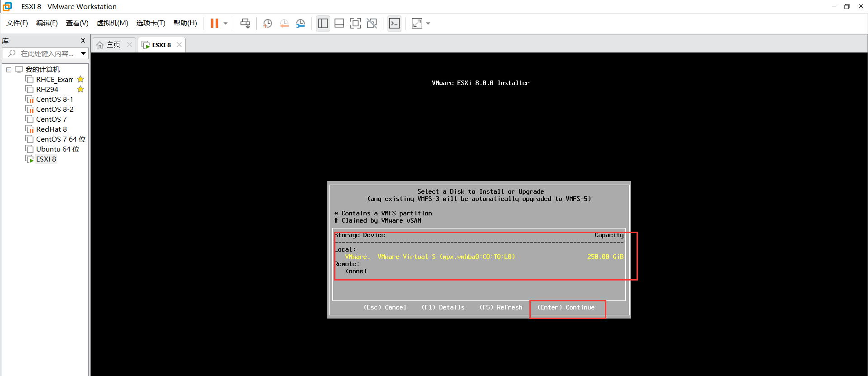Collapse the 我的计算机 tree node
The width and height of the screenshot is (868, 376).
(x=9, y=70)
